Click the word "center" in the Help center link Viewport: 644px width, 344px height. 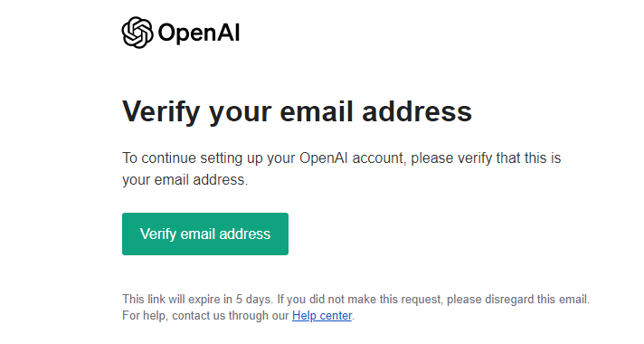click(x=336, y=316)
